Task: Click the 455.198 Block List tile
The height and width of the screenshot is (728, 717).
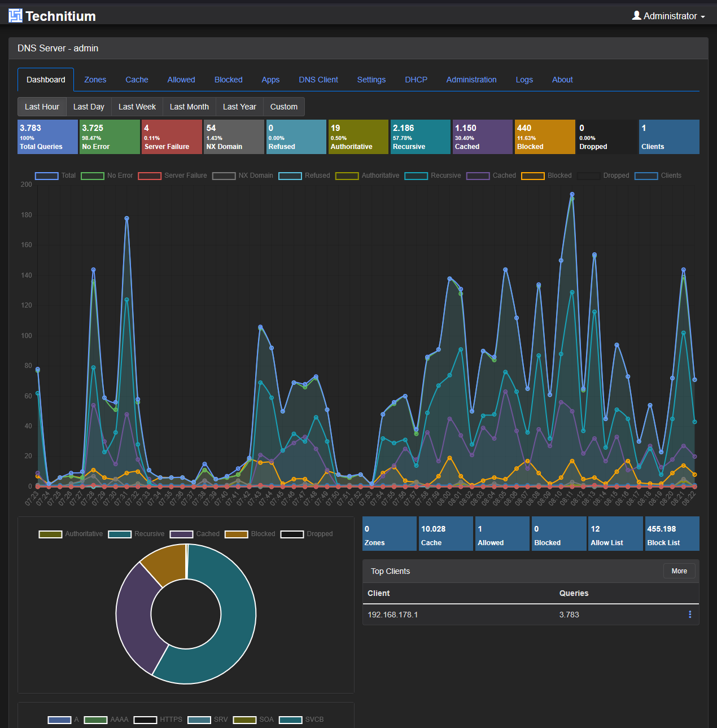Action: coord(672,533)
